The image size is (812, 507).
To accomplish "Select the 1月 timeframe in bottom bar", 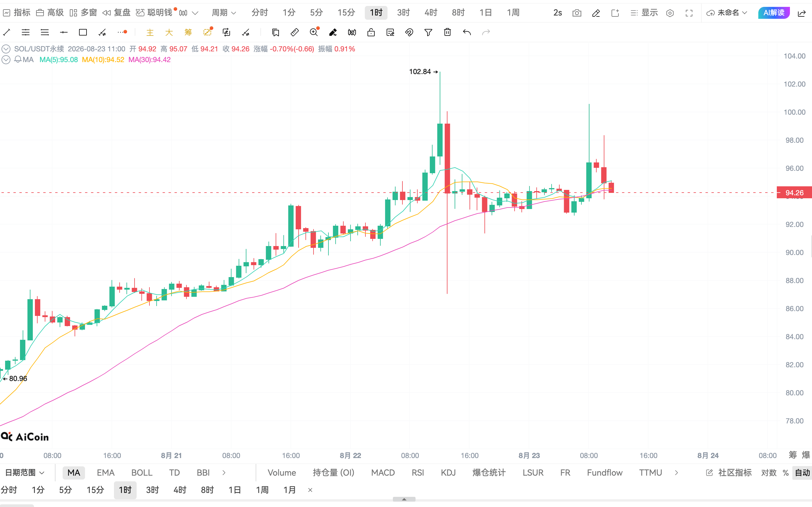I will pos(289,490).
